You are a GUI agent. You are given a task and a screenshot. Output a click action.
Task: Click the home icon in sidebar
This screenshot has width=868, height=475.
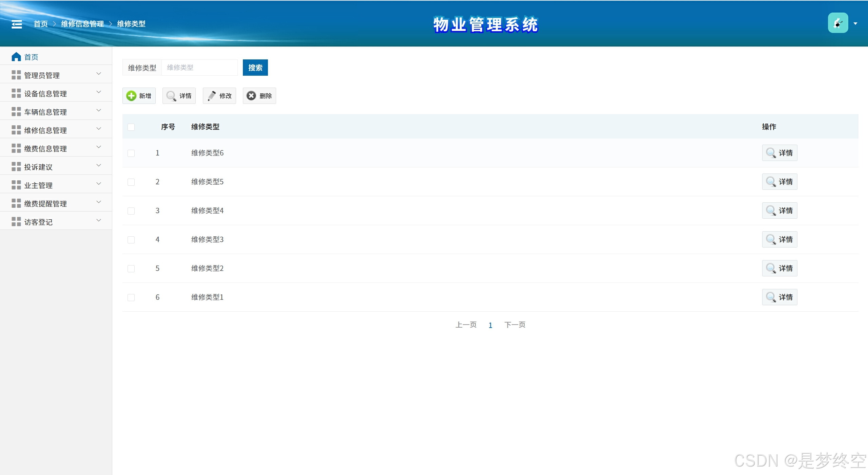point(16,57)
